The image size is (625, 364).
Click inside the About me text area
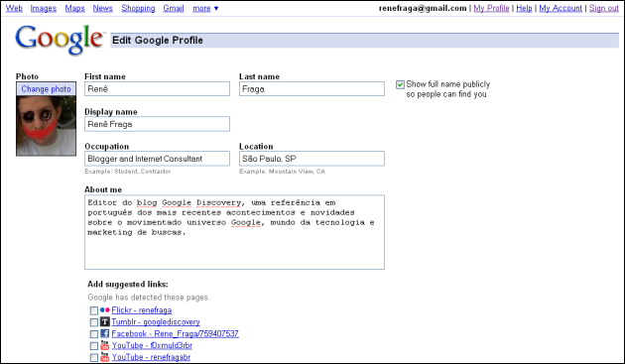[234, 232]
